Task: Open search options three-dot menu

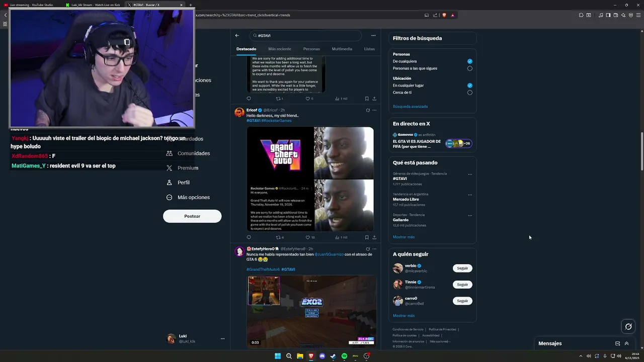Action: pyautogui.click(x=373, y=36)
